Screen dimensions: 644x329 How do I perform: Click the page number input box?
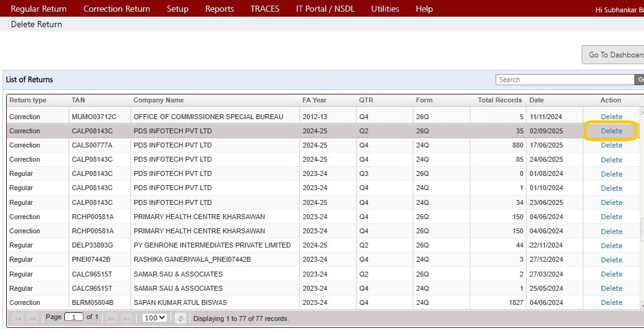pyautogui.click(x=74, y=317)
